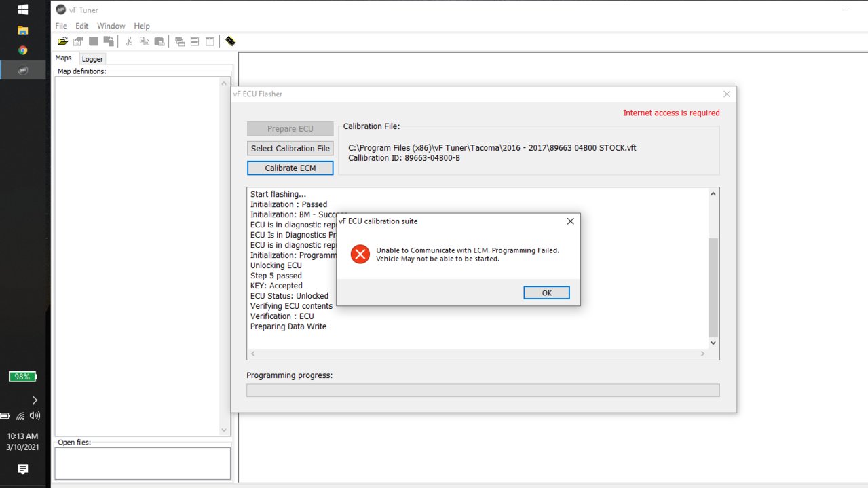The width and height of the screenshot is (868, 488).
Task: Open the Help menu
Action: point(142,26)
